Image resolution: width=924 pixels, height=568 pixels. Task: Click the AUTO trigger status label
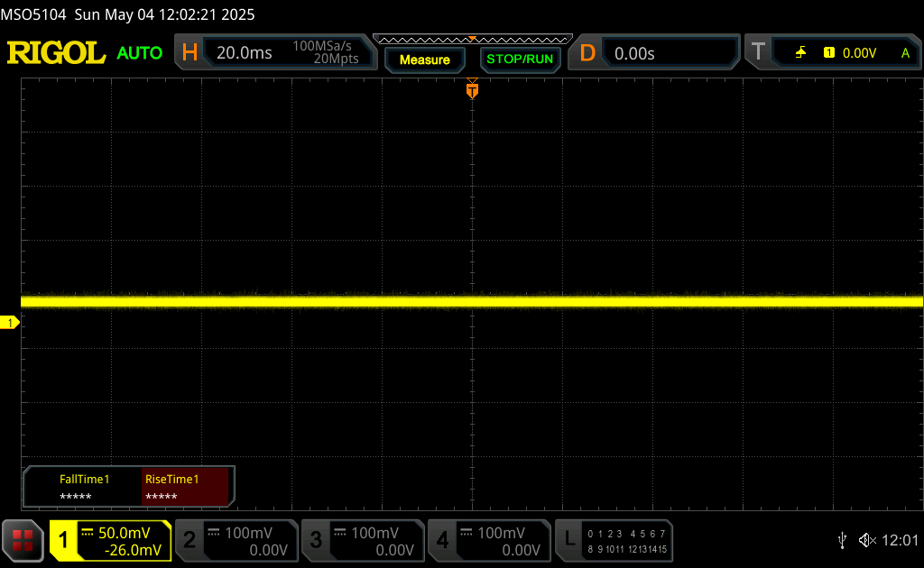point(140,53)
